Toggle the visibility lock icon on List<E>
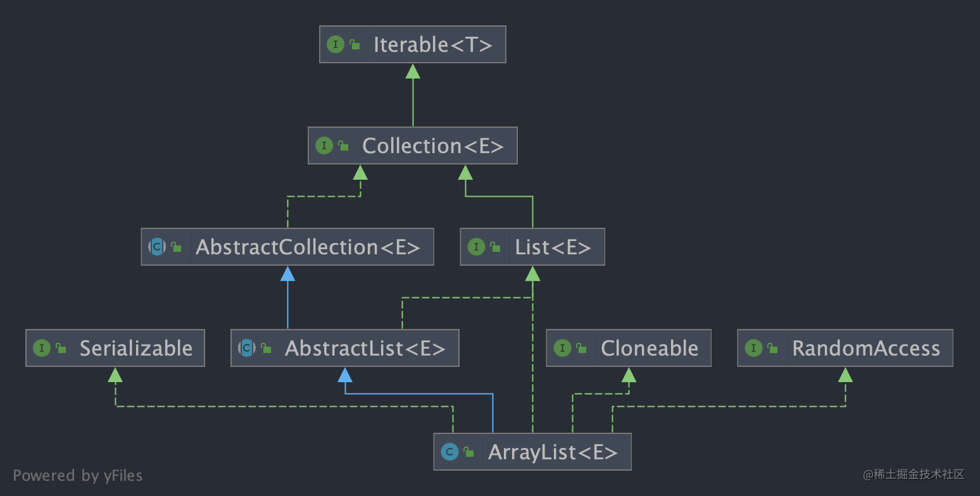The width and height of the screenshot is (980, 496). 496,247
